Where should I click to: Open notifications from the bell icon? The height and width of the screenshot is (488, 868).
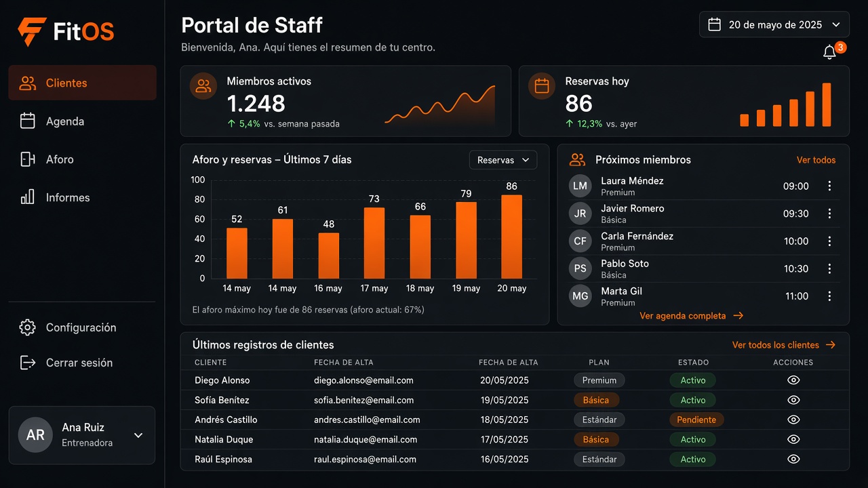click(x=829, y=52)
